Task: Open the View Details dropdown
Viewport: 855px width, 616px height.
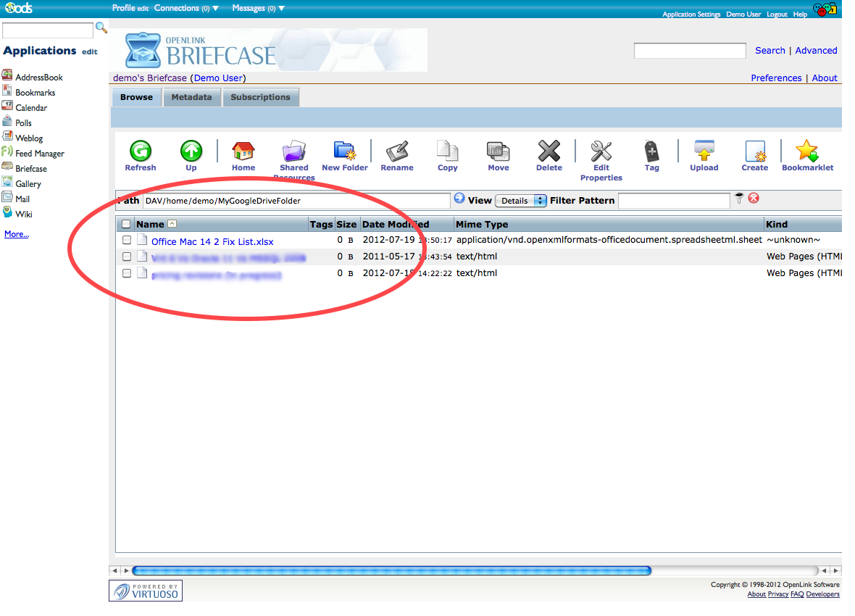Action: coord(520,201)
